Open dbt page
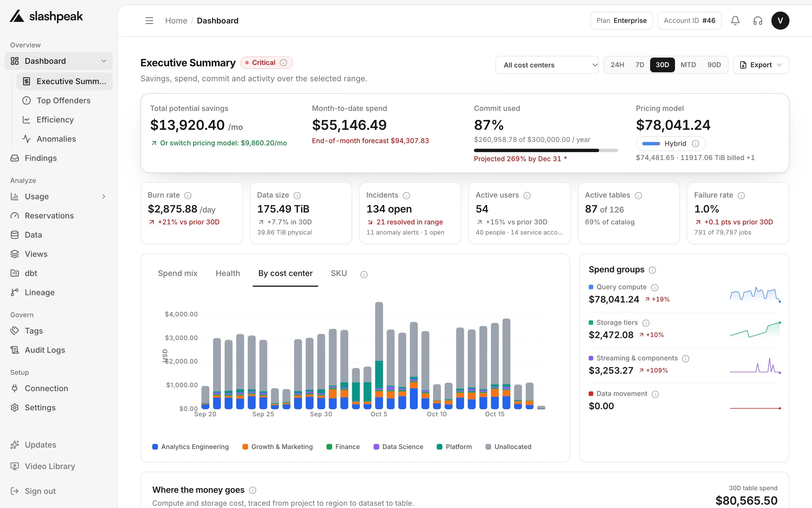The height and width of the screenshot is (508, 812). pyautogui.click(x=59, y=273)
